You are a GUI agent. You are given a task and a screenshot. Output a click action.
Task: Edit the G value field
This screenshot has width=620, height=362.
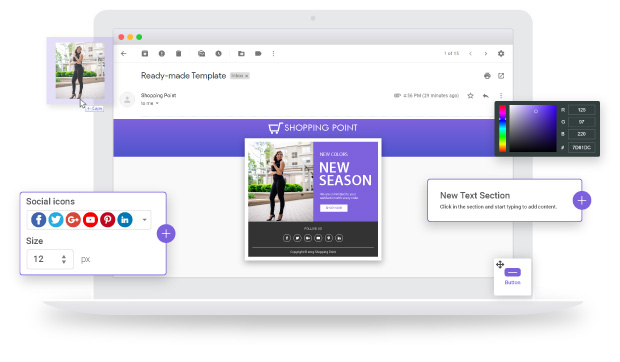point(581,122)
